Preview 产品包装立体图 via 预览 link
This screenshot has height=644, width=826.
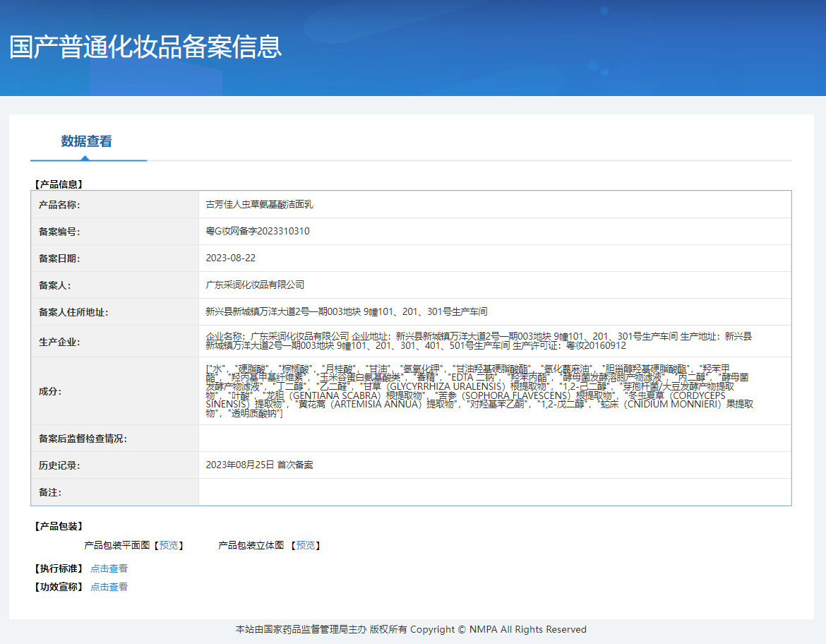(x=306, y=545)
